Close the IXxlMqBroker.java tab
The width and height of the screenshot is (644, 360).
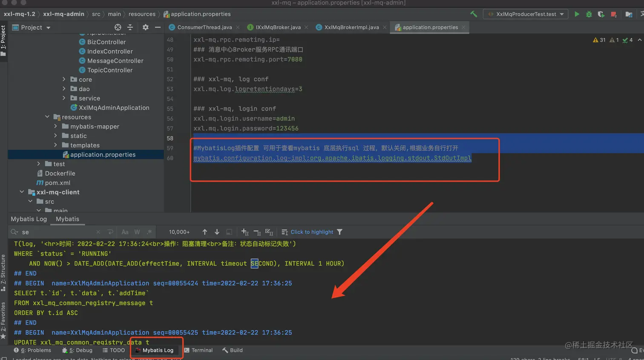(306, 27)
